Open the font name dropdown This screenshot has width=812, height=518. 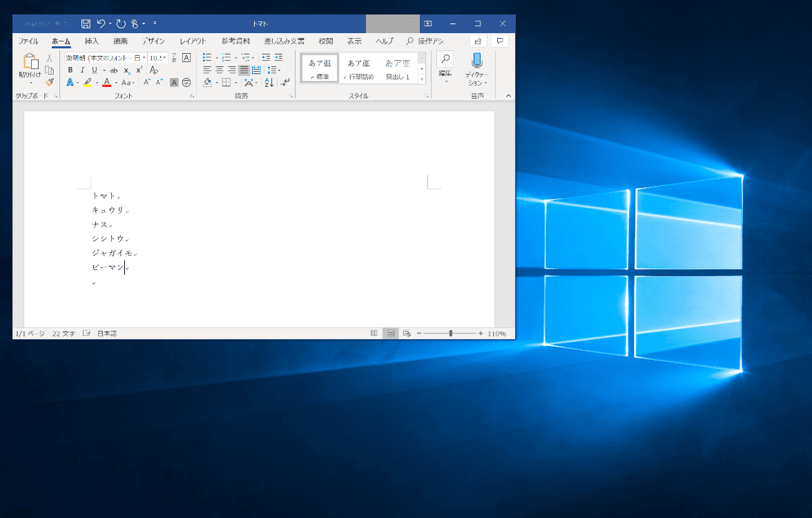click(x=144, y=58)
